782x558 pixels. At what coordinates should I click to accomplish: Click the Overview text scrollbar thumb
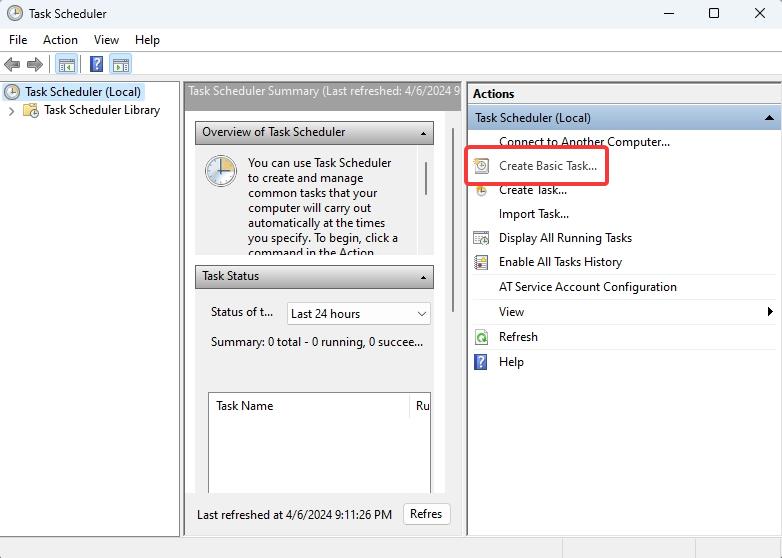click(x=426, y=178)
